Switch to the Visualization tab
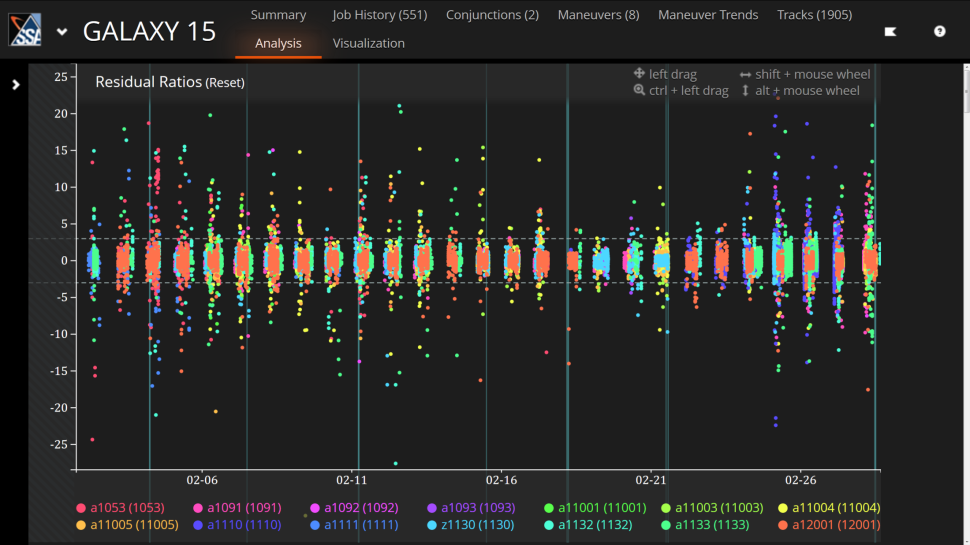This screenshot has height=545, width=970. [369, 43]
